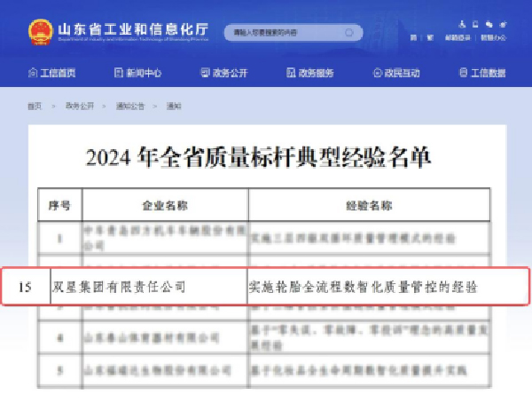Go to 通知 in the breadcrumb
The height and width of the screenshot is (411, 532).
coord(174,106)
